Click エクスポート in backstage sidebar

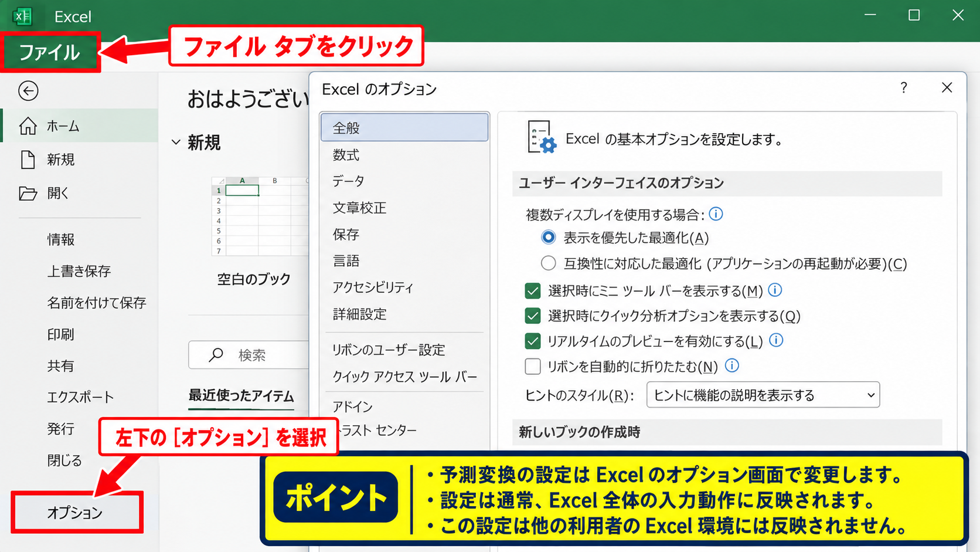coord(80,397)
